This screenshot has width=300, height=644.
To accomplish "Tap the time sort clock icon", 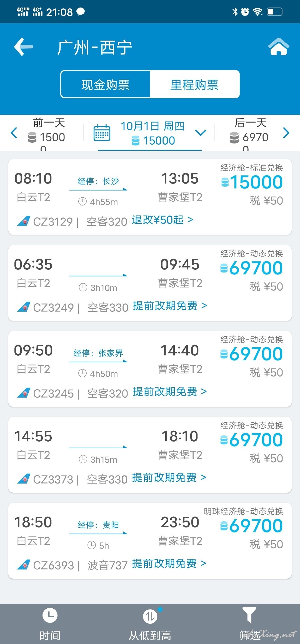I will pyautogui.click(x=50, y=616).
